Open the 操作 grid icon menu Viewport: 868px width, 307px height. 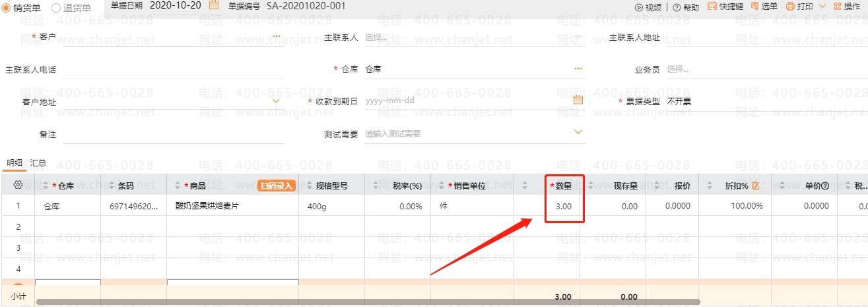(837, 6)
